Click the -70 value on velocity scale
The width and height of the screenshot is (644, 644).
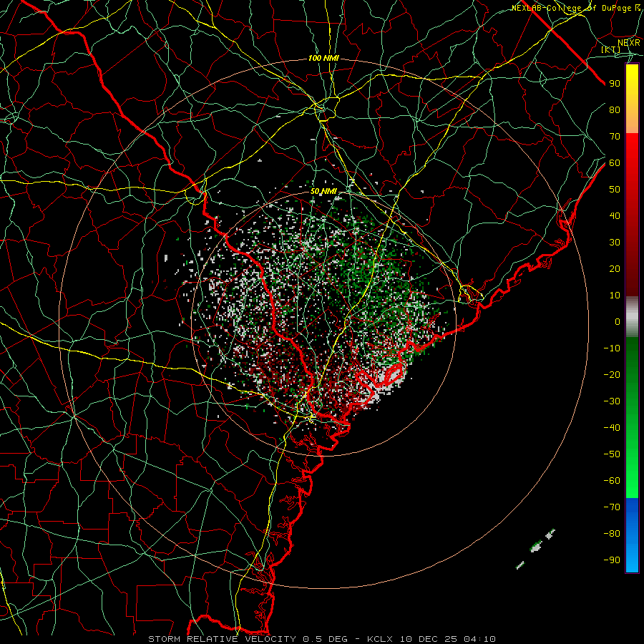tap(612, 507)
